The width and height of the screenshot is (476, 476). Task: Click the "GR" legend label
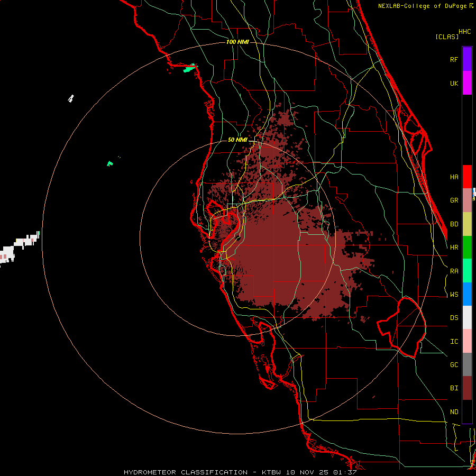click(x=454, y=200)
